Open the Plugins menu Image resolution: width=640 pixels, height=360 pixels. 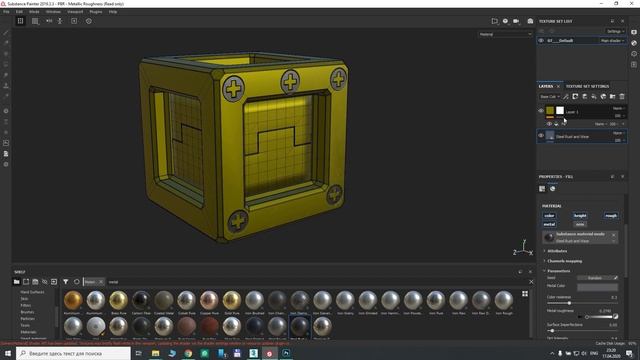tap(96, 12)
